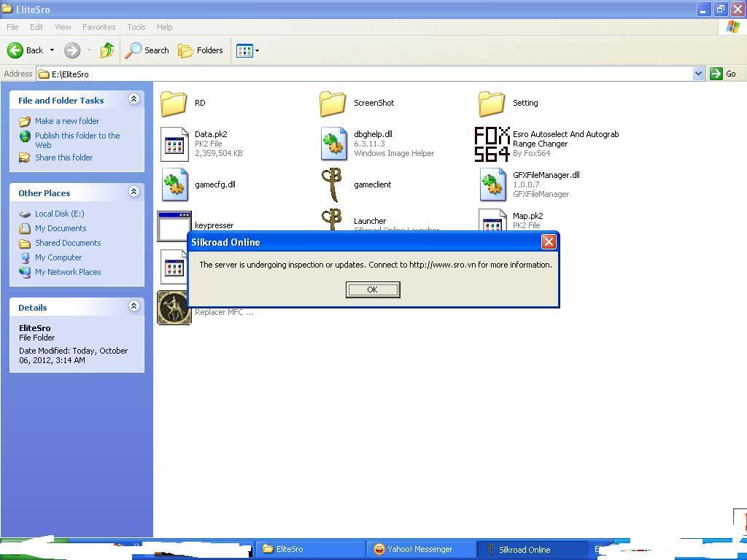Viewport: 747px width, 560px height.
Task: Switch to Yahoo! Messenger taskbar button
Action: pos(421,549)
